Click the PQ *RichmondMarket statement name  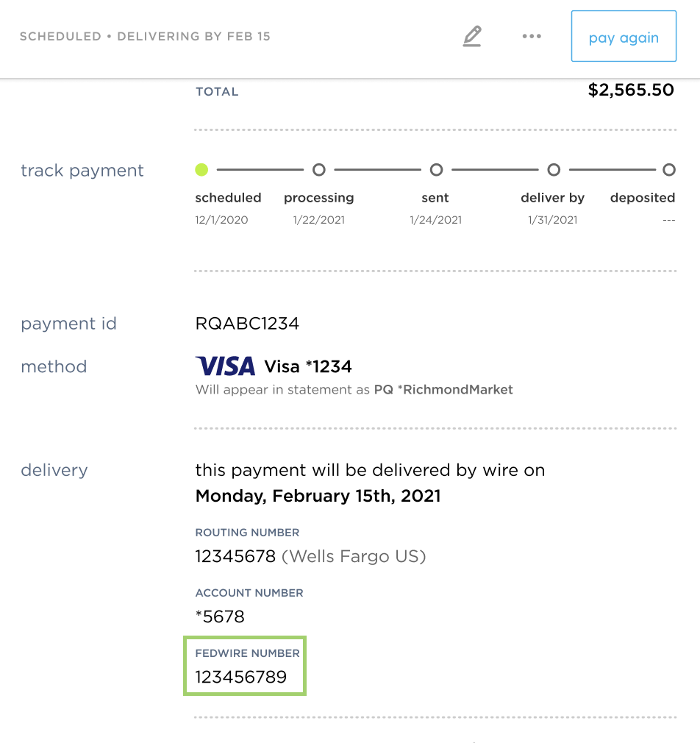point(443,390)
